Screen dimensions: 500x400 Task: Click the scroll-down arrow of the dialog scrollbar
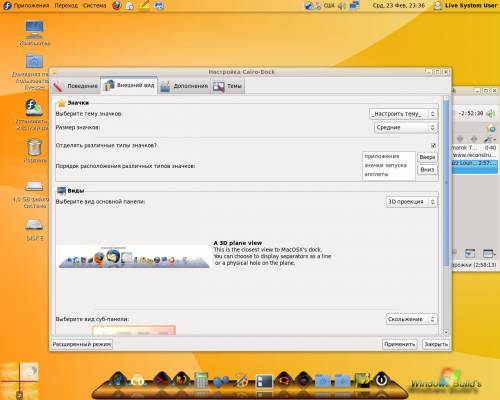pos(446,332)
